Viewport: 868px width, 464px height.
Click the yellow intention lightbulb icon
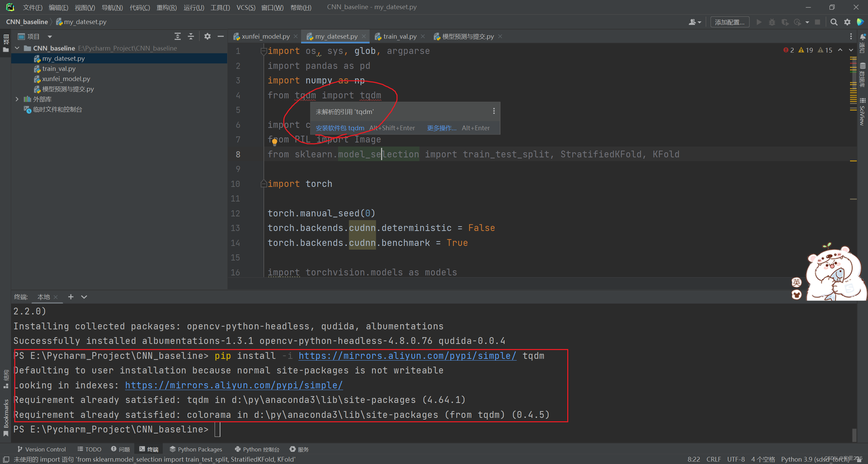click(x=275, y=142)
